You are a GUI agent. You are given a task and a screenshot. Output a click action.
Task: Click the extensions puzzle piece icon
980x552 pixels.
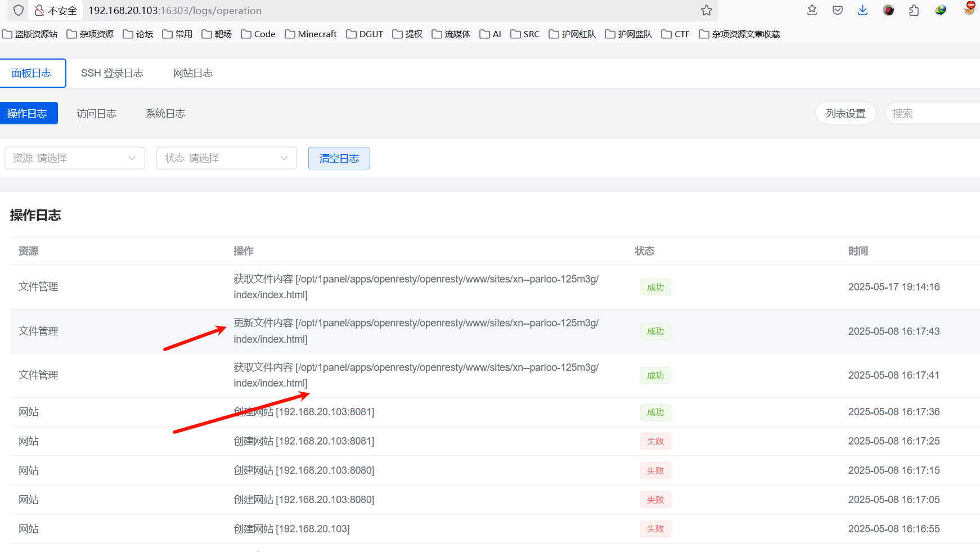(914, 11)
